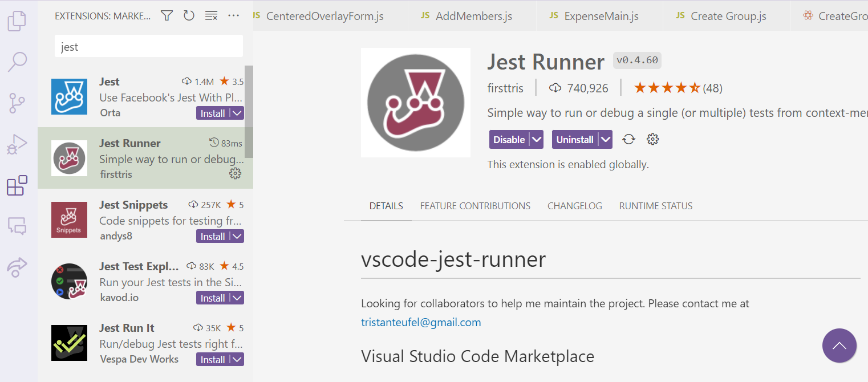The height and width of the screenshot is (382, 868).
Task: Click the v0.4.60 version badge
Action: click(x=637, y=60)
